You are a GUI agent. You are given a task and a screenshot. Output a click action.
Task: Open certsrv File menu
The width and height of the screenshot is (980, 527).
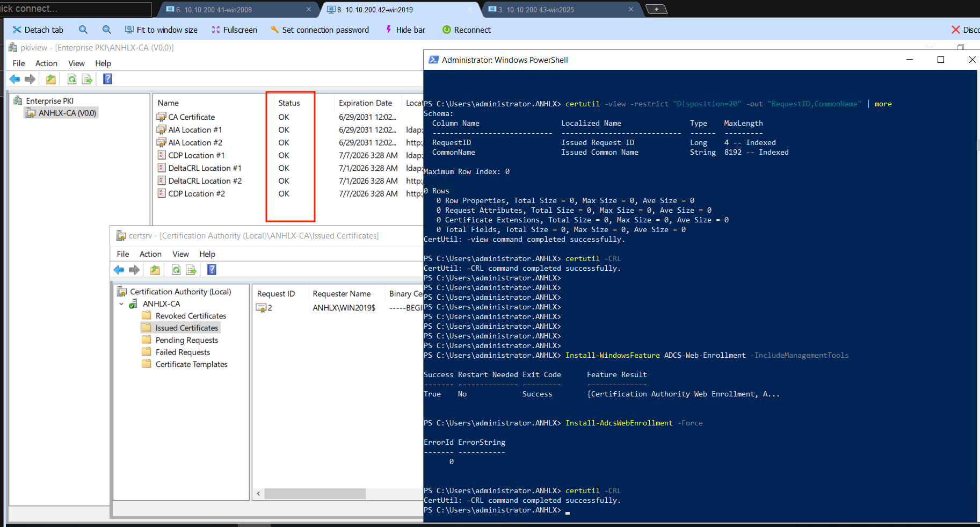(123, 254)
